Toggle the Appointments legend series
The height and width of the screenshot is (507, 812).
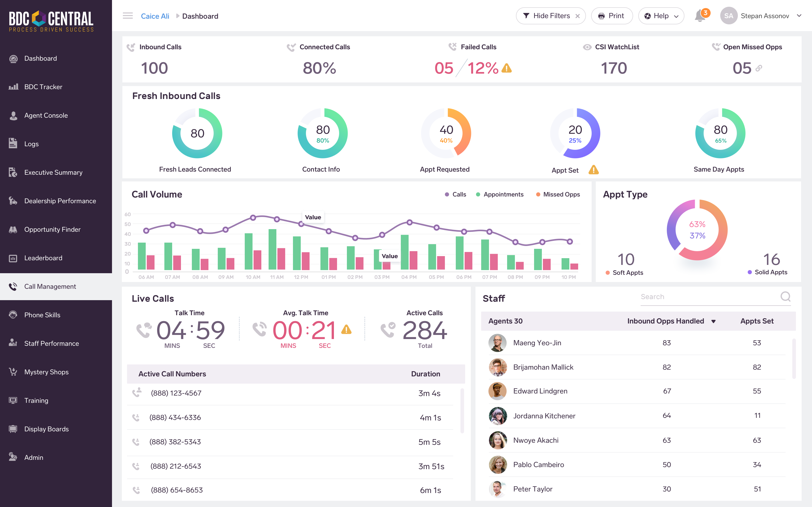coord(499,194)
